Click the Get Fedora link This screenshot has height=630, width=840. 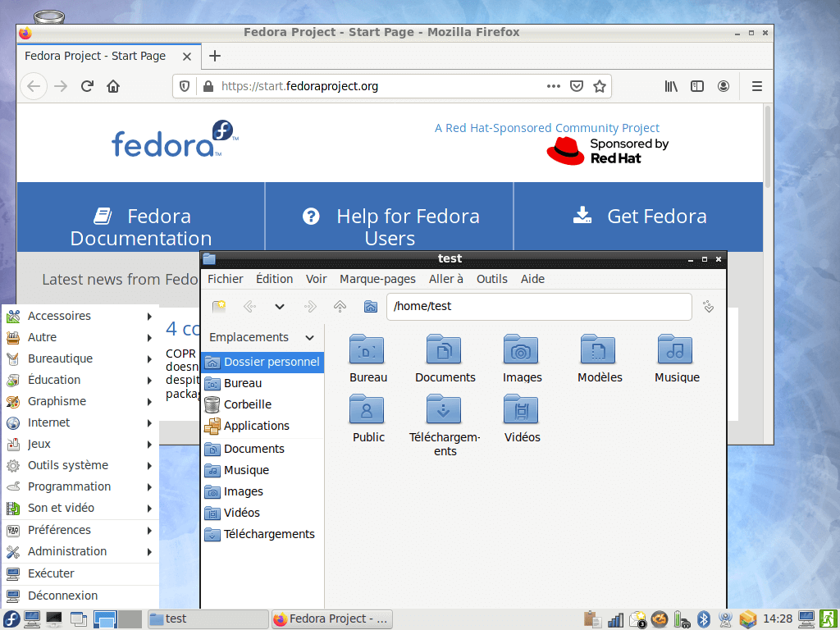[639, 217]
